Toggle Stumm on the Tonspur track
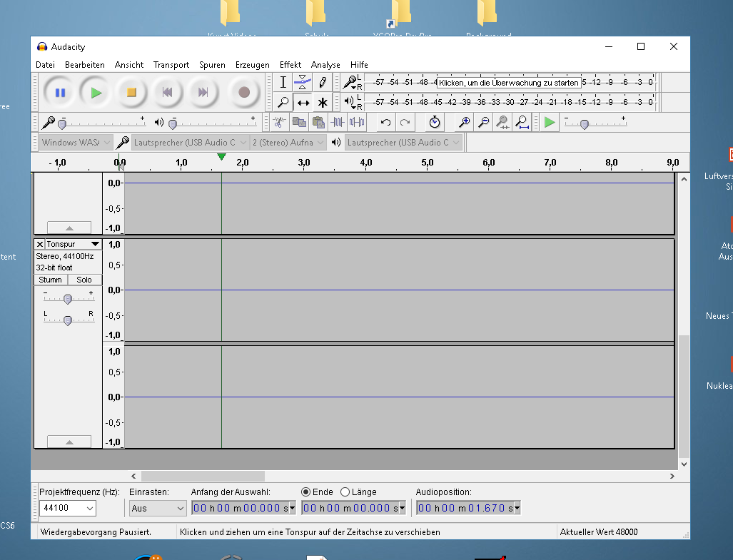733x560 pixels. pyautogui.click(x=51, y=280)
